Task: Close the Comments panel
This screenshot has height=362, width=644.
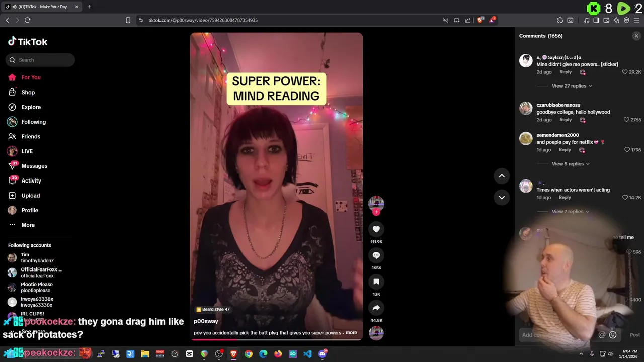Action: coord(636,36)
